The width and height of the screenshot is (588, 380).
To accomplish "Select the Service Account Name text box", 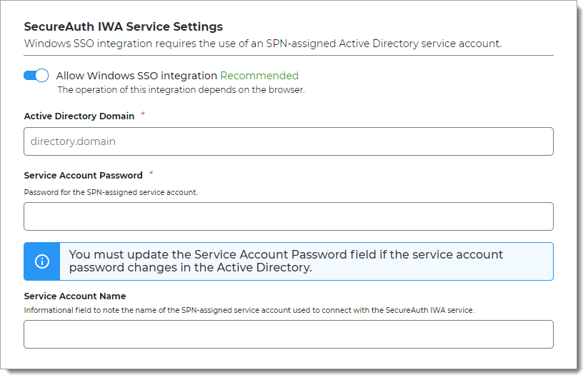I will click(x=288, y=334).
